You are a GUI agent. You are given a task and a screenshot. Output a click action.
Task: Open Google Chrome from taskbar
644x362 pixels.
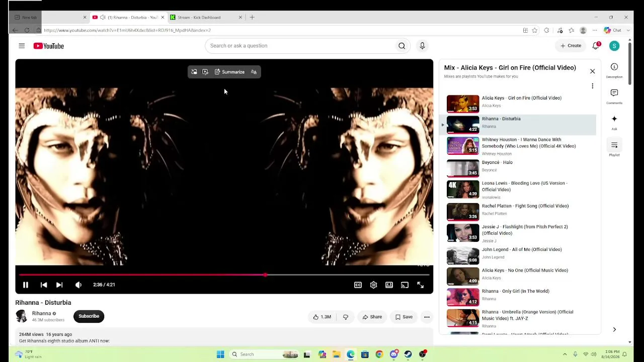click(379, 354)
